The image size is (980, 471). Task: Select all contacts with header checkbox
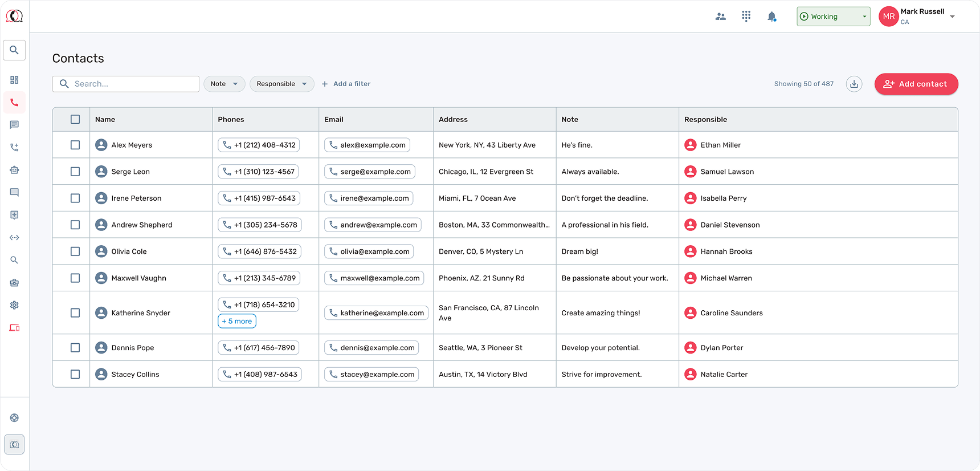(75, 119)
